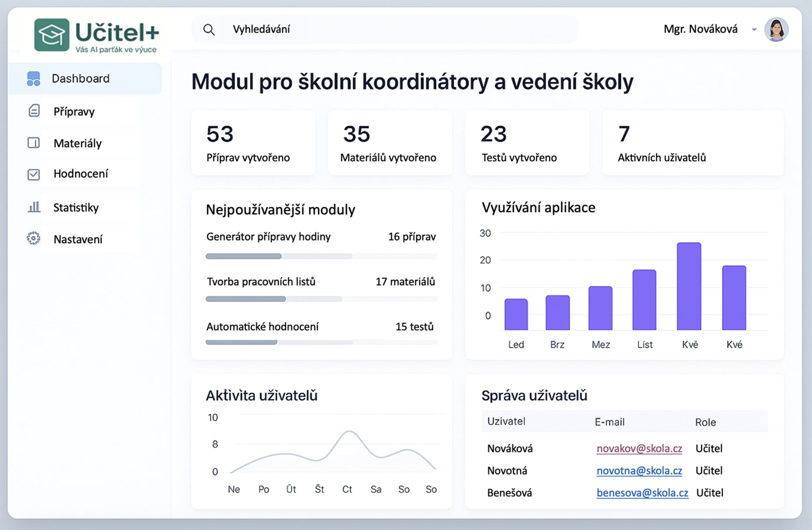The height and width of the screenshot is (530, 812).
Task: Click the search magnifier icon
Action: tap(209, 30)
